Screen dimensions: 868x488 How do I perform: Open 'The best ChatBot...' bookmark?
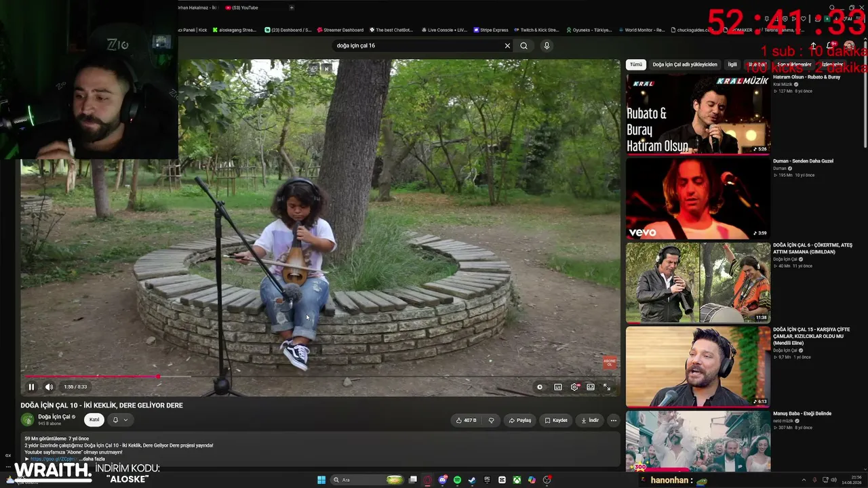(x=391, y=30)
